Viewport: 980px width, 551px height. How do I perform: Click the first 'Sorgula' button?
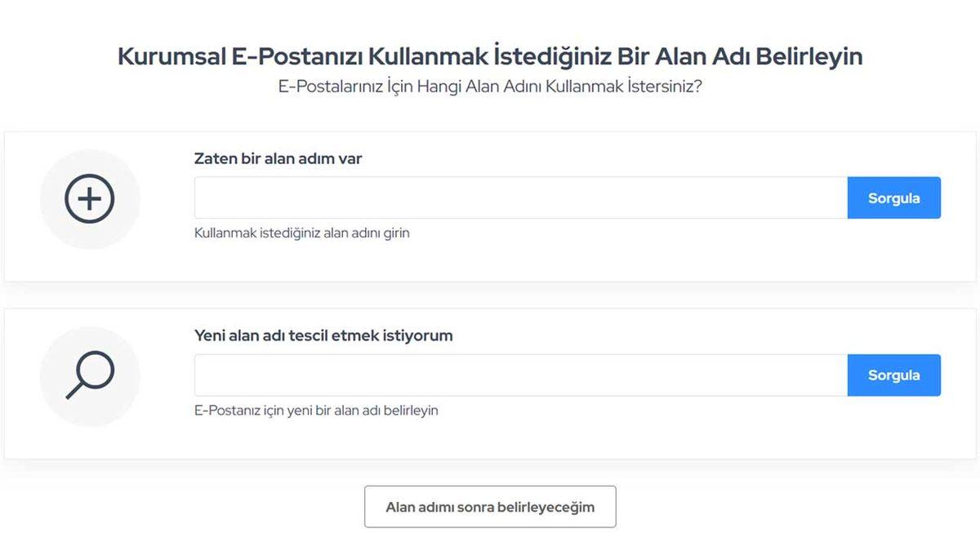[x=894, y=198]
